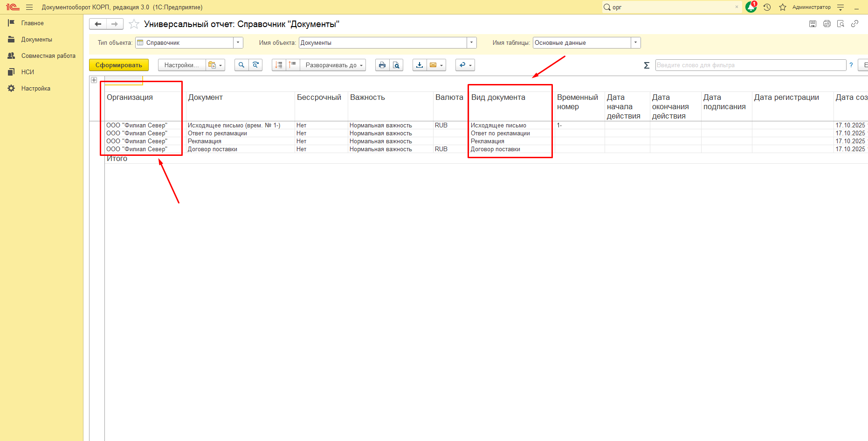868x441 pixels.
Task: Select the Организация column header
Action: 145,106
